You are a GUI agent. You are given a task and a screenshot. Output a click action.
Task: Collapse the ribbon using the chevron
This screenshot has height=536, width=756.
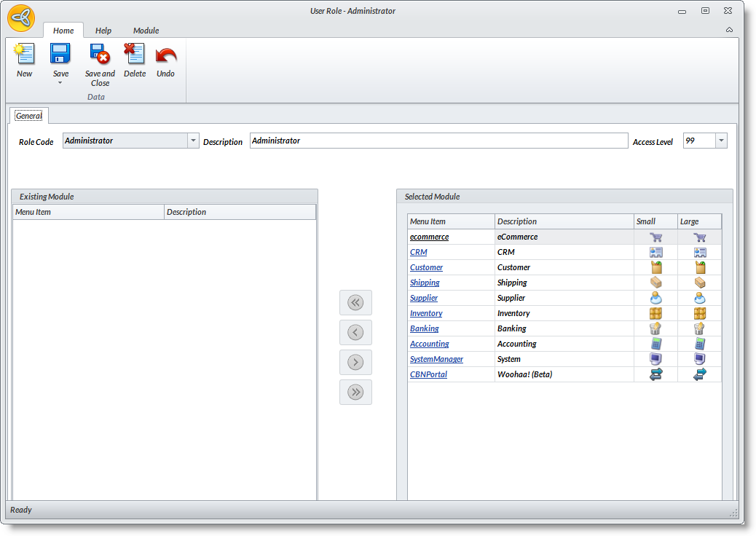(729, 30)
